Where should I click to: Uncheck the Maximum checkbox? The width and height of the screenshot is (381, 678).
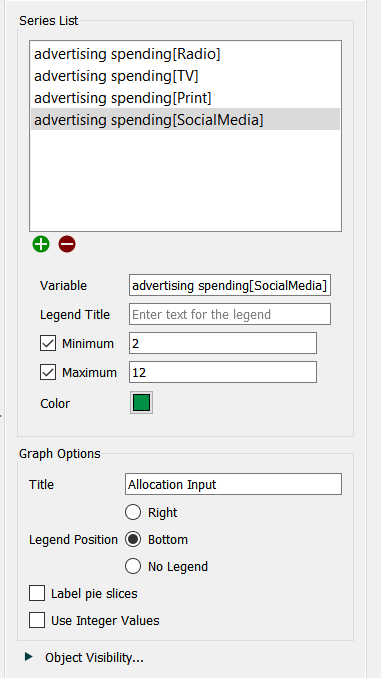point(48,373)
